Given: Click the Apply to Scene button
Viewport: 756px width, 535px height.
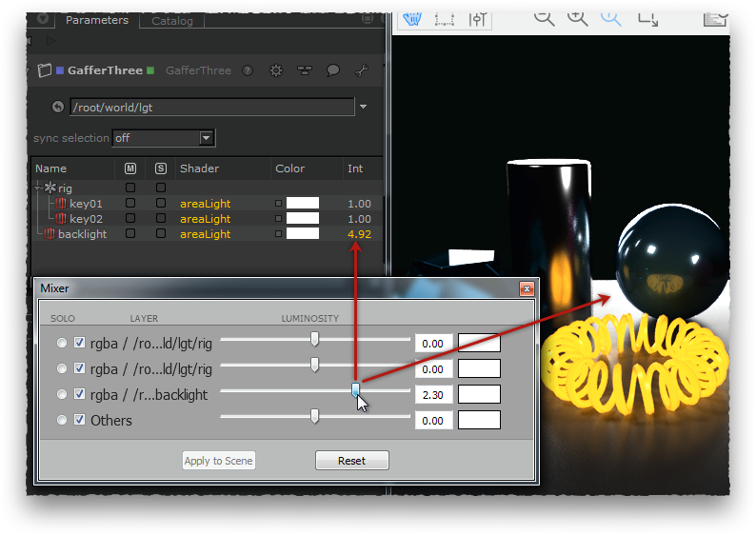Looking at the screenshot, I should (218, 461).
